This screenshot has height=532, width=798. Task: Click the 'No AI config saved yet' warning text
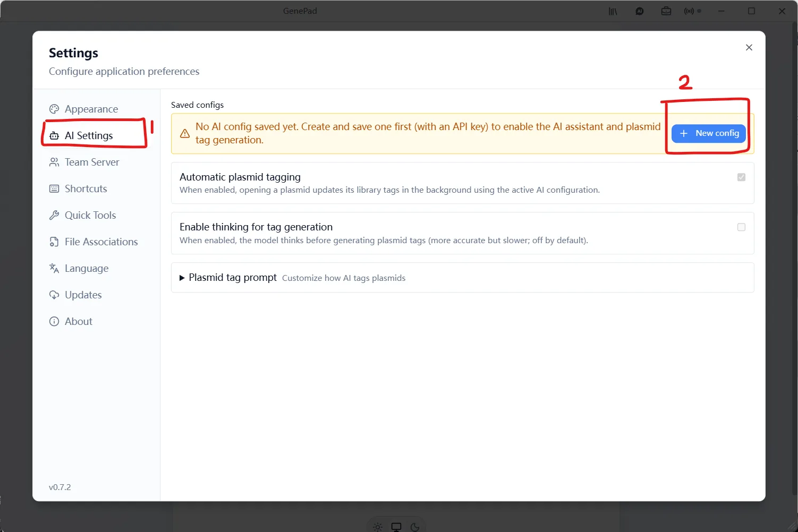[428, 133]
